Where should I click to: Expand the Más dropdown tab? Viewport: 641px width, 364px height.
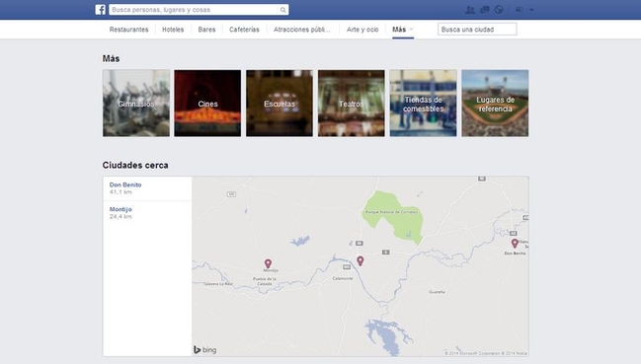click(403, 30)
